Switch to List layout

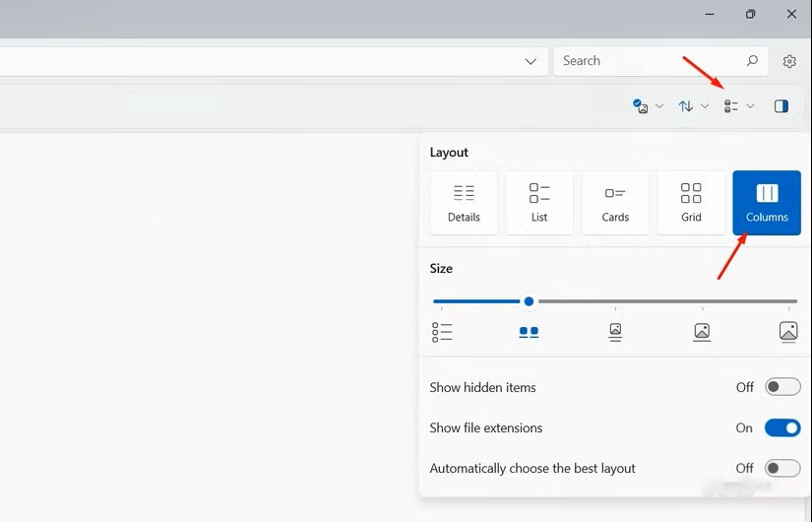click(x=539, y=203)
